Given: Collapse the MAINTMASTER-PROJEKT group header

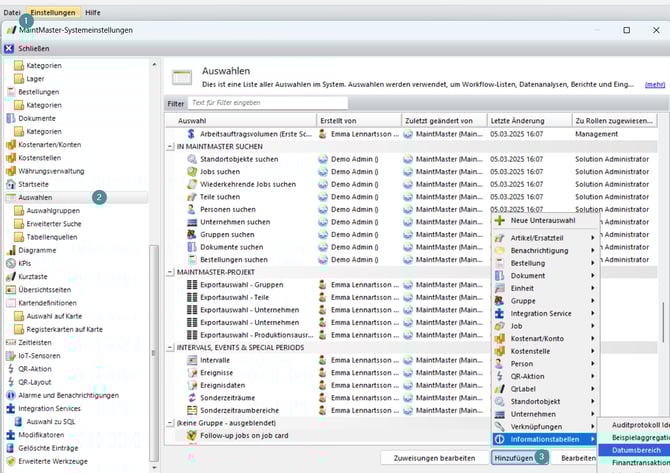Looking at the screenshot, I should tap(170, 272).
